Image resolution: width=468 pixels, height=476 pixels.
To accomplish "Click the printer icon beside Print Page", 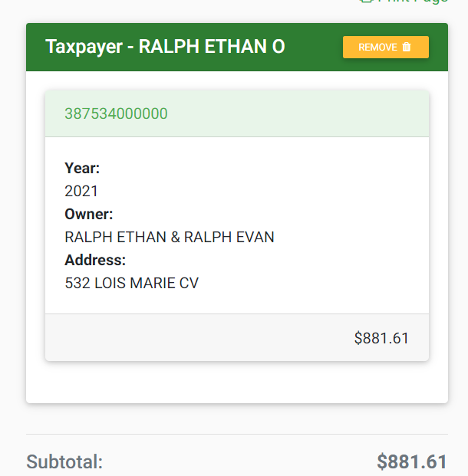I will [366, 2].
